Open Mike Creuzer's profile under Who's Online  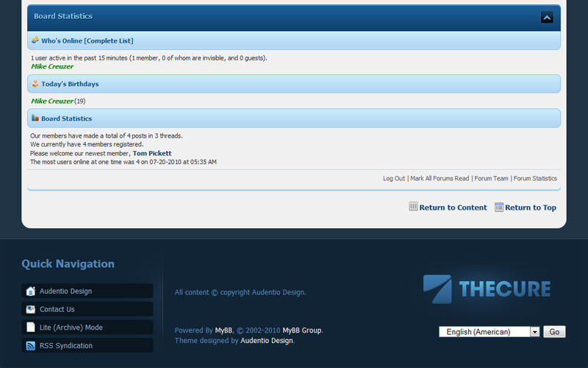pyautogui.click(x=52, y=66)
